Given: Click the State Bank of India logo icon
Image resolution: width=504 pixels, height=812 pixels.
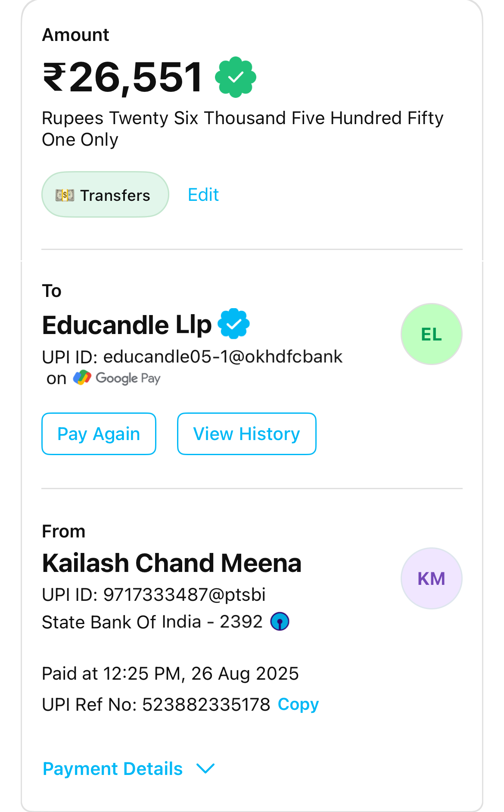Looking at the screenshot, I should (280, 621).
